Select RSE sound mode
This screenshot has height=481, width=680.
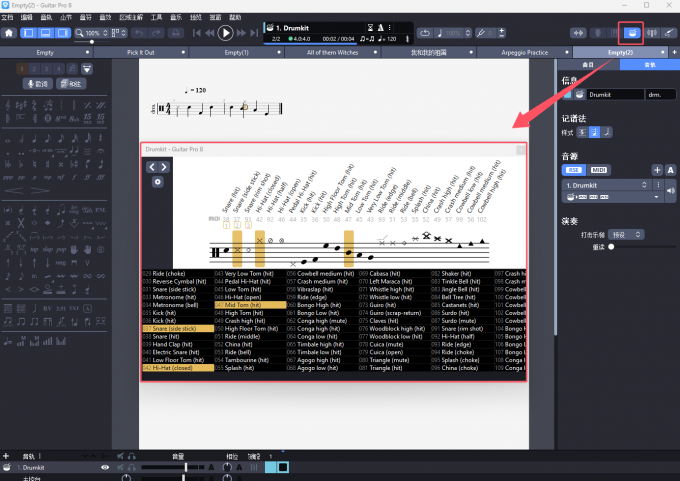574,170
